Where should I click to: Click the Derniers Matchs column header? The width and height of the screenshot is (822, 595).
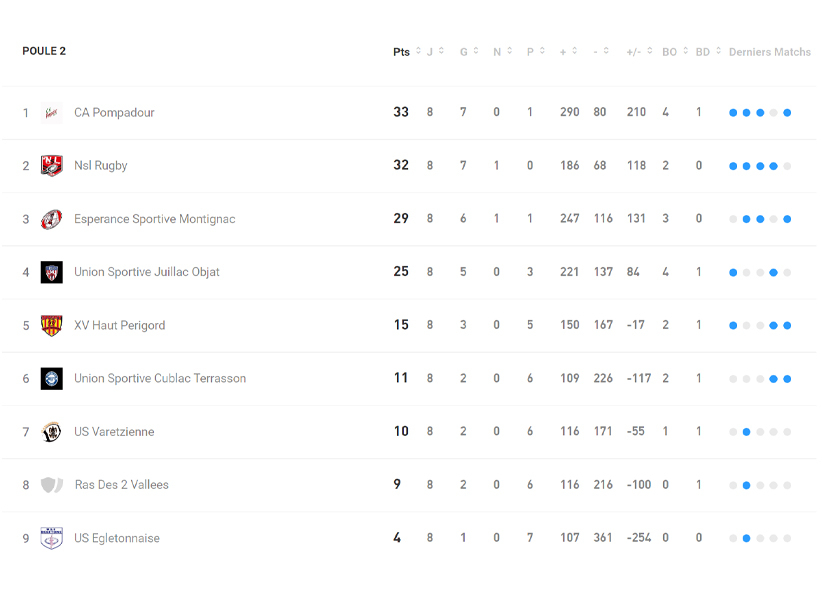click(x=769, y=52)
